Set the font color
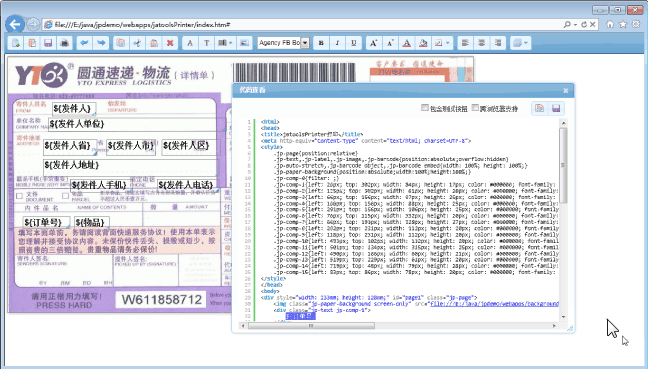This screenshot has width=648, height=369. point(407,43)
